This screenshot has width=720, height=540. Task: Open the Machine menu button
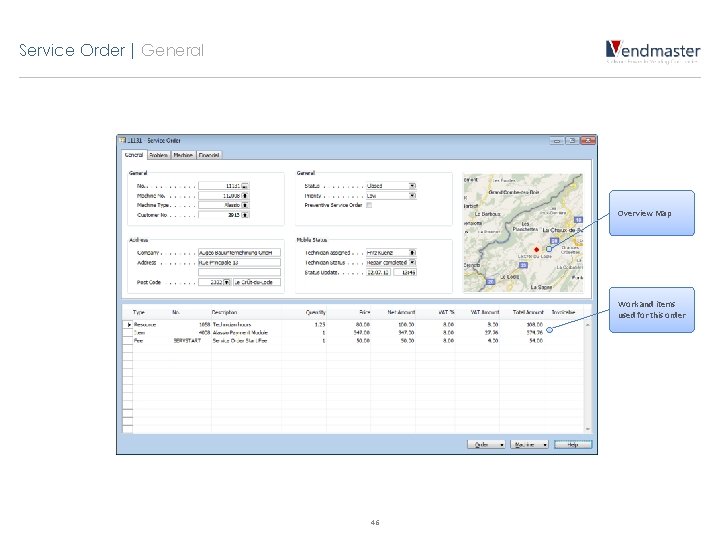pos(529,444)
